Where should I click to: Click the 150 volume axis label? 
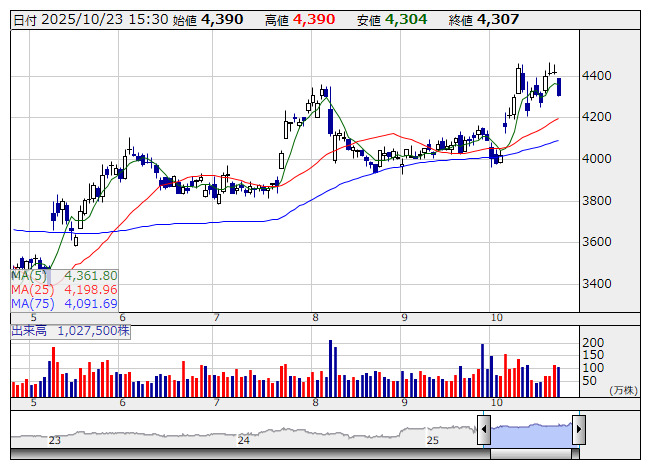click(x=593, y=355)
